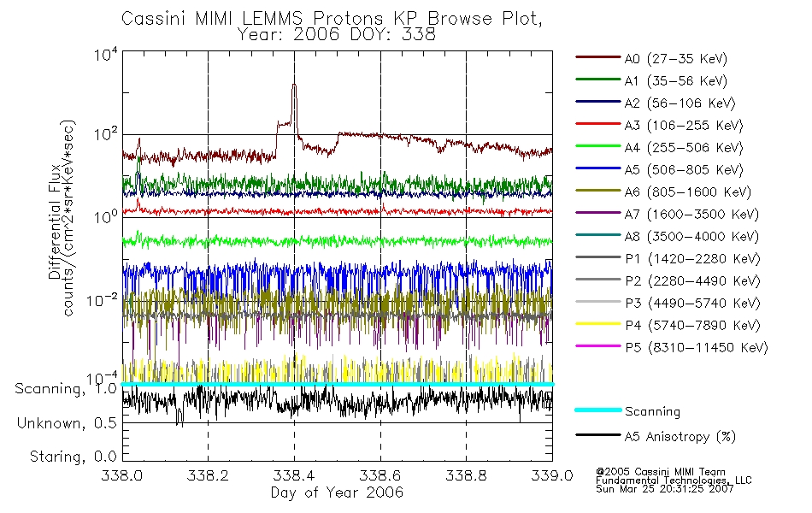Click the Scanning, 1.0 axis label
The width and height of the screenshot is (812, 513).
(66, 389)
